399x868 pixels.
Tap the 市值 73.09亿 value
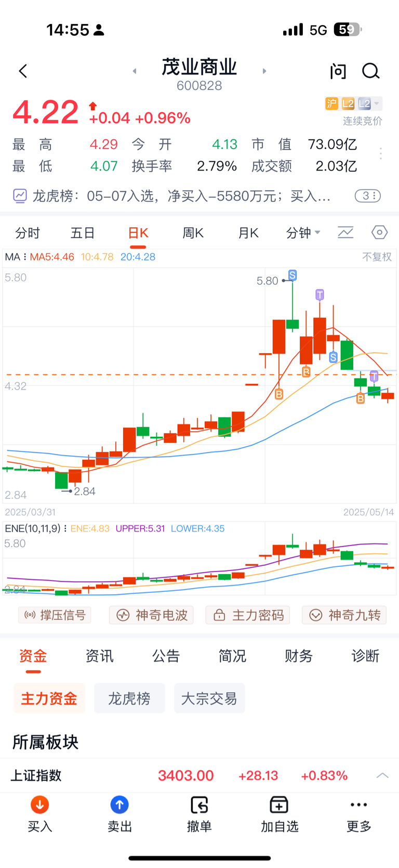pyautogui.click(x=332, y=144)
